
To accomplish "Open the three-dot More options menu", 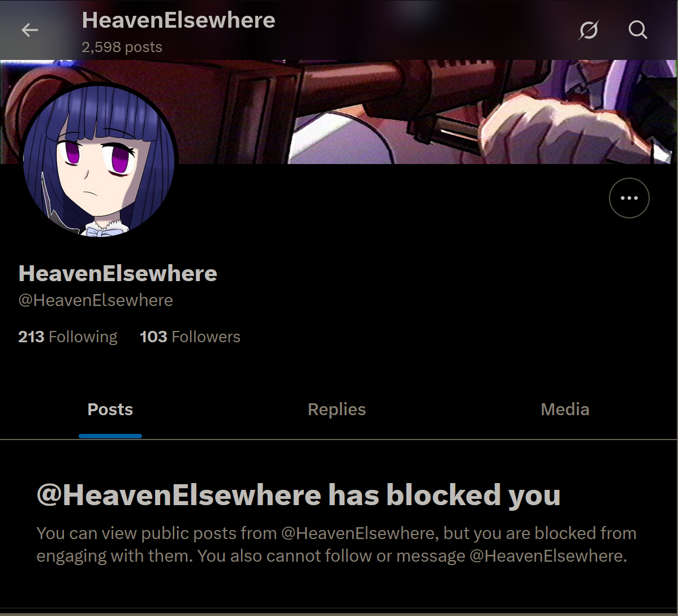I will pos(629,198).
